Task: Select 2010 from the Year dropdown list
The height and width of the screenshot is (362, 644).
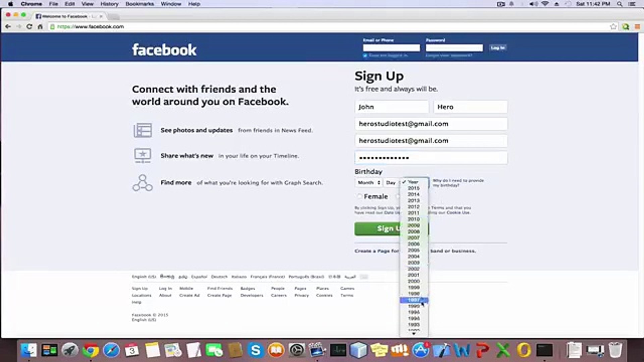Action: click(413, 219)
